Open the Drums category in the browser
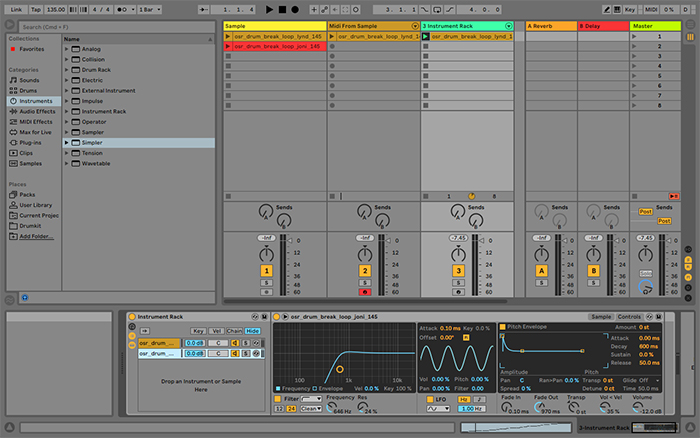This screenshot has width=700, height=438. 28,91
